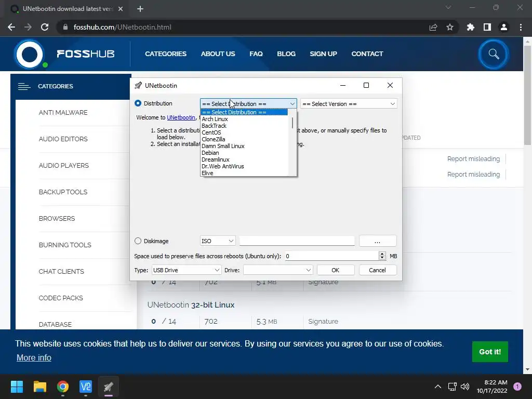The height and width of the screenshot is (399, 532).
Task: Open the BLOG navigation item
Action: click(286, 54)
